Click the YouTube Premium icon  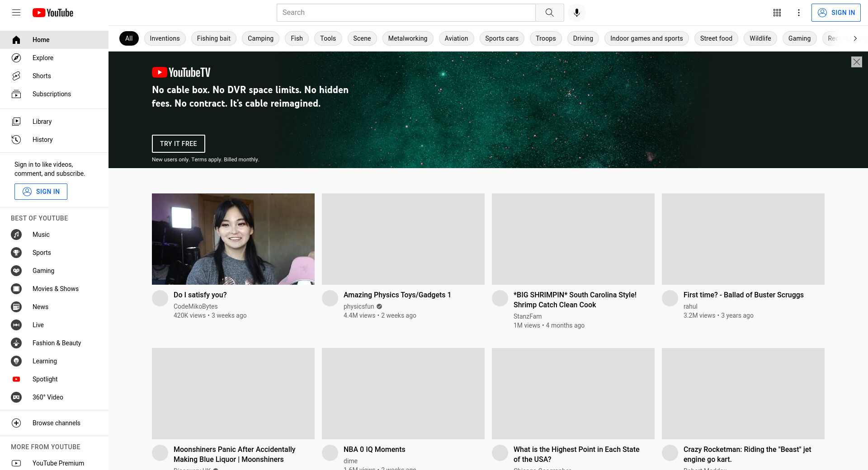(x=16, y=463)
